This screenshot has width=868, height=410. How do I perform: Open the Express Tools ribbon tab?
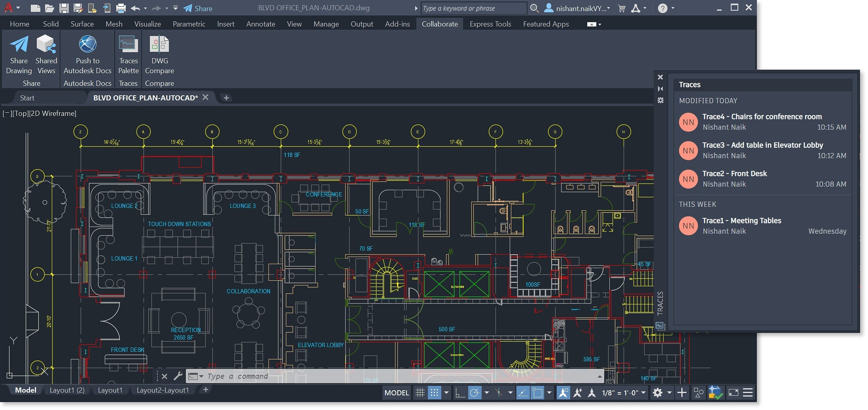point(490,24)
